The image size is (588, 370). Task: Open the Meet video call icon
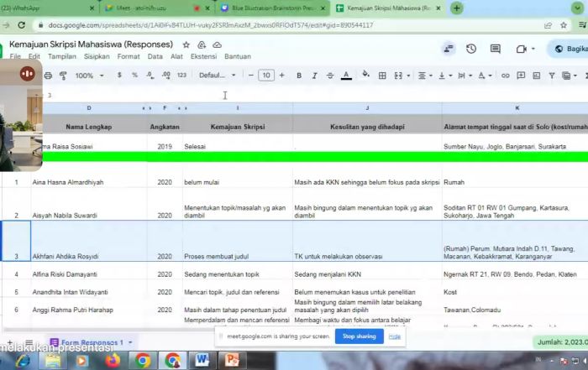click(x=522, y=49)
